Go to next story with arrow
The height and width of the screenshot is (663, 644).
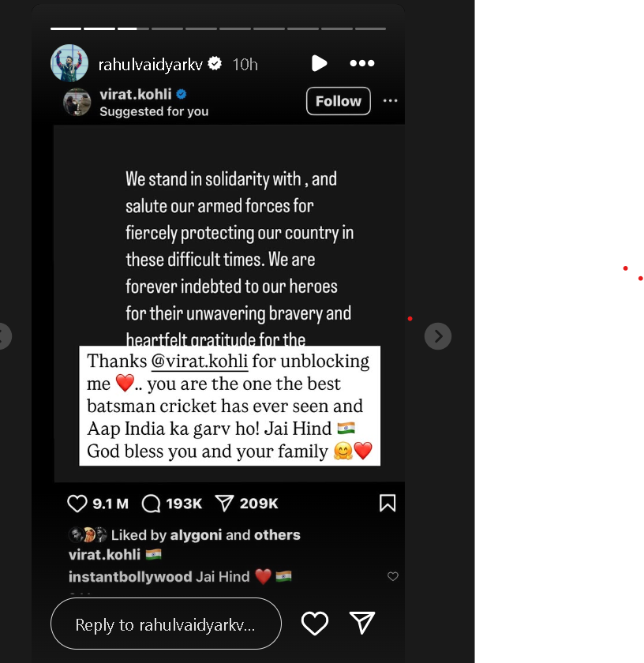click(438, 336)
